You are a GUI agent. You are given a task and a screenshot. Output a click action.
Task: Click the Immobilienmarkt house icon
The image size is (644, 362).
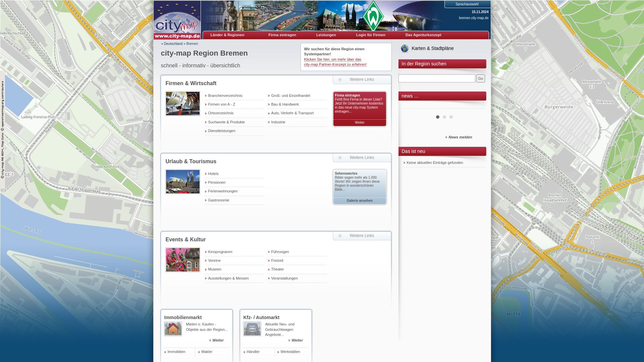click(x=173, y=329)
